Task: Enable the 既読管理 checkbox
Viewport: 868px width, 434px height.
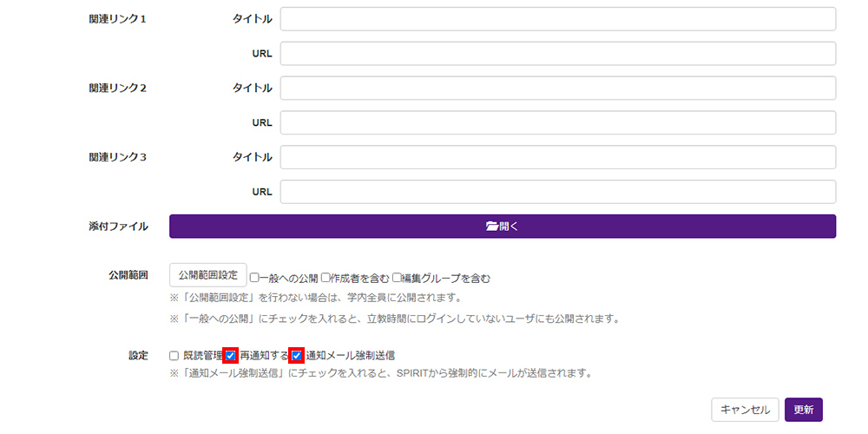Action: tap(174, 356)
